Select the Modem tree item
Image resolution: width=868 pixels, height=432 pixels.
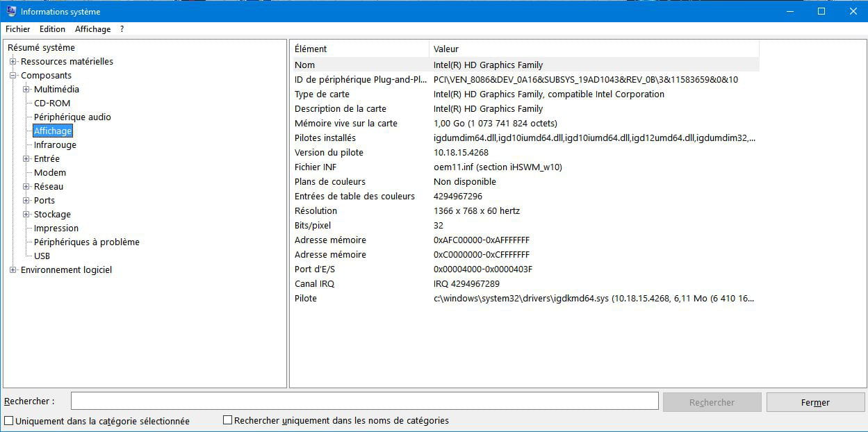tap(50, 172)
